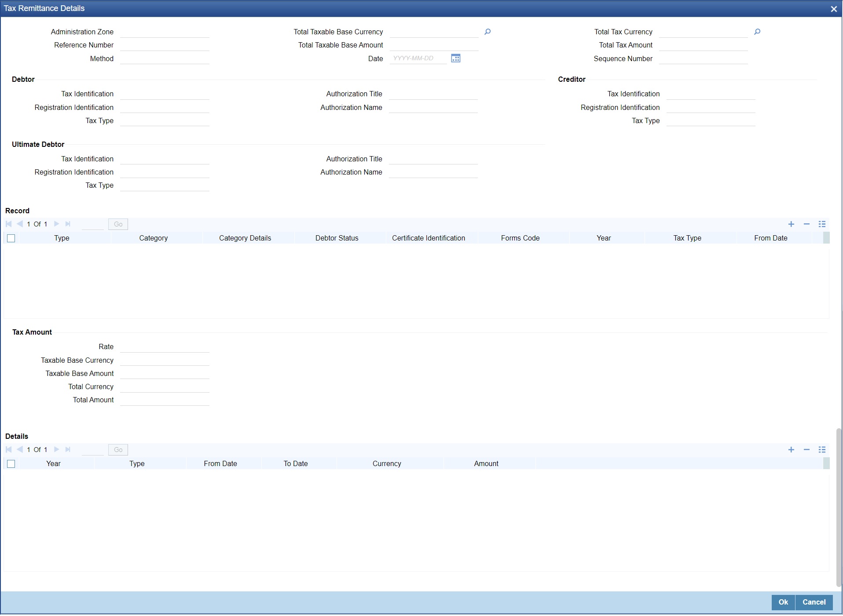This screenshot has width=843, height=616.
Task: Click the Category column header in Record
Action: pyautogui.click(x=153, y=238)
